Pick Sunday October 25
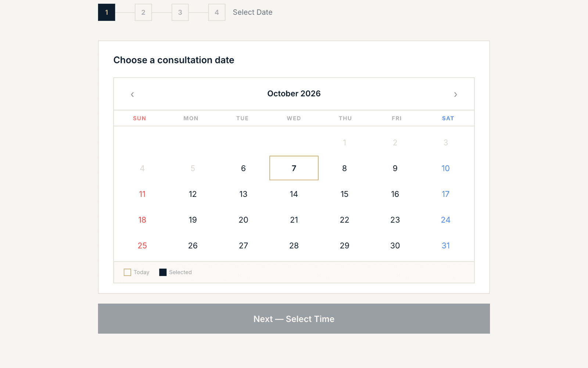588x368 pixels. pyautogui.click(x=142, y=245)
